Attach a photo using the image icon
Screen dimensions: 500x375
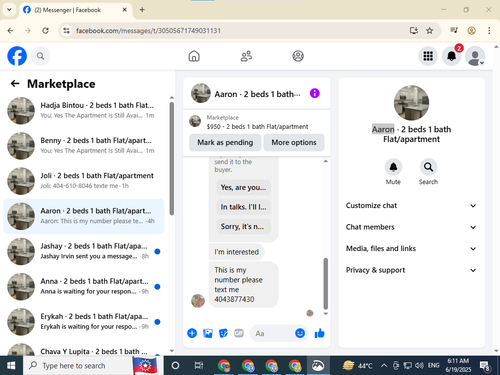[x=208, y=333]
